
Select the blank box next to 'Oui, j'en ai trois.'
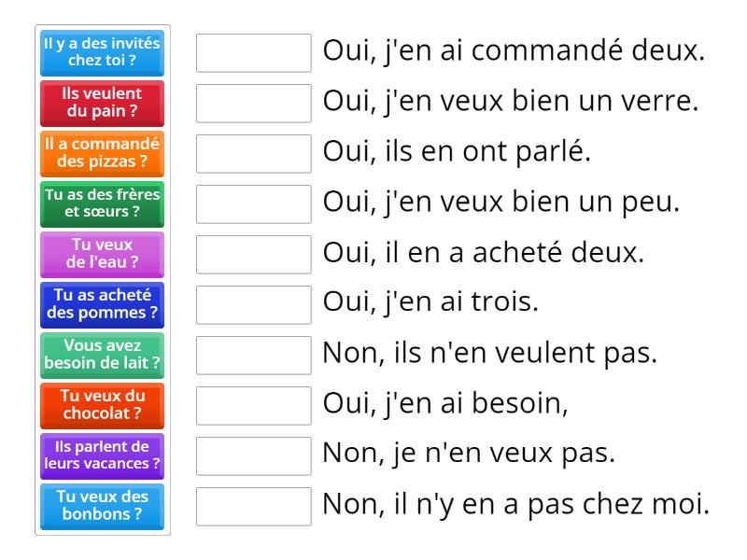click(253, 306)
